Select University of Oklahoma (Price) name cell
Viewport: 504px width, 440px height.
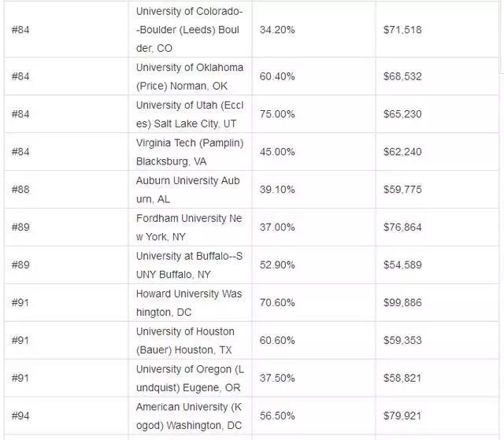pyautogui.click(x=190, y=77)
